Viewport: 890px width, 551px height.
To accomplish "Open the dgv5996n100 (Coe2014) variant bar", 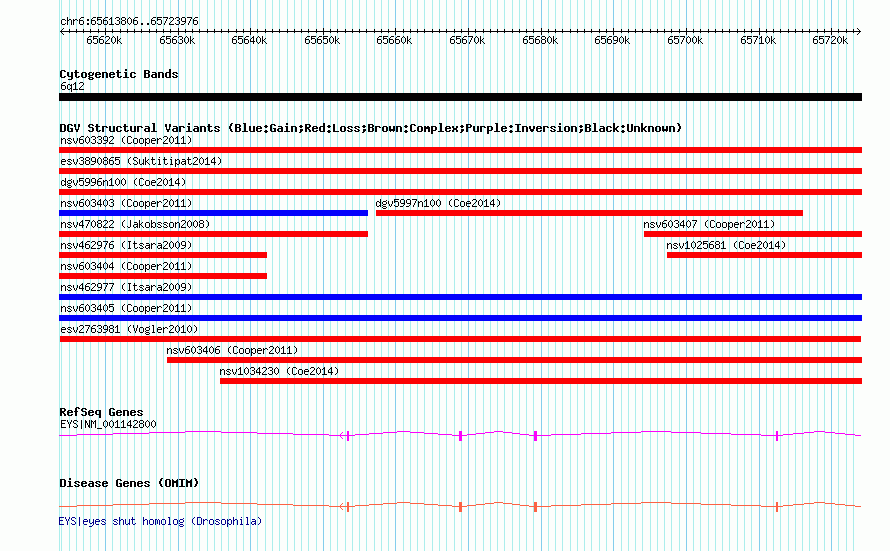I will (460, 192).
